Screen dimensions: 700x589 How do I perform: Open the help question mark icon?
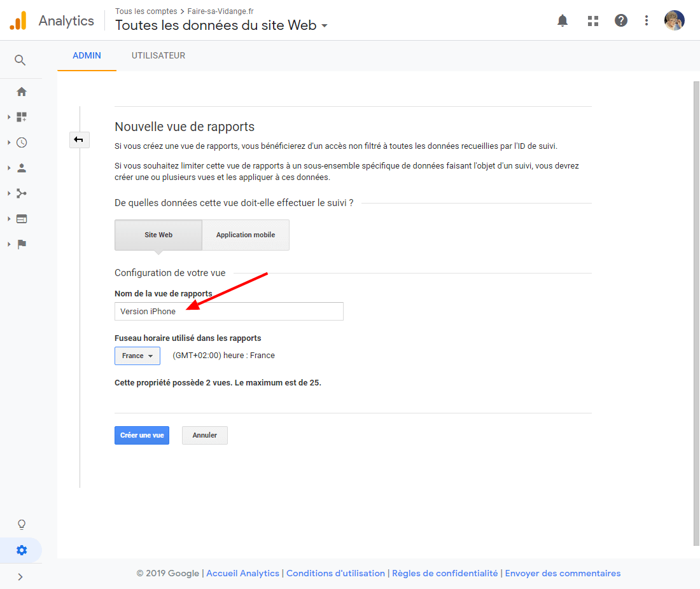pos(621,20)
